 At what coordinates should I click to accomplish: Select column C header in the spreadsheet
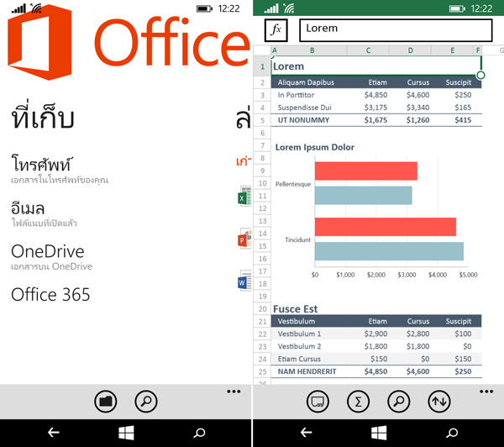pyautogui.click(x=369, y=50)
